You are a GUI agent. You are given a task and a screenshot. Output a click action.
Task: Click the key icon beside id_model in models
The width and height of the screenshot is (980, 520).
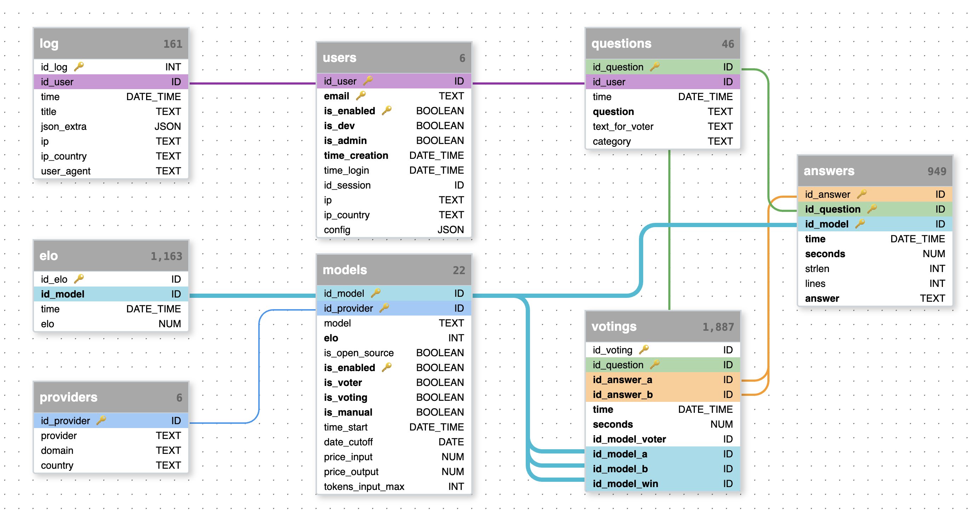(375, 293)
